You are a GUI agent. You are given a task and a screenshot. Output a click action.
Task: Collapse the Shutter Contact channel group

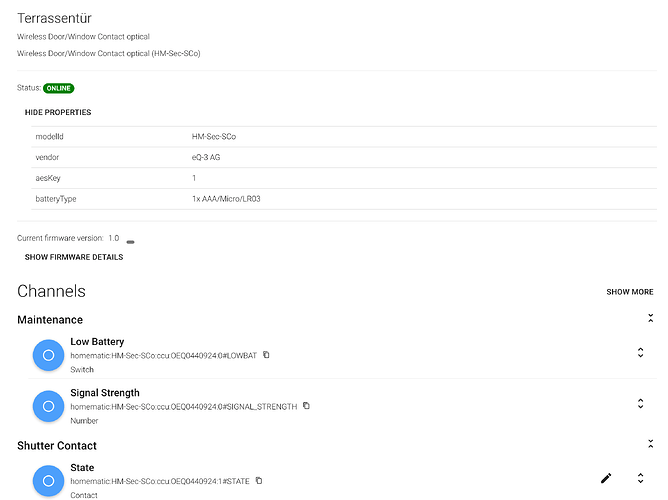[x=650, y=444]
